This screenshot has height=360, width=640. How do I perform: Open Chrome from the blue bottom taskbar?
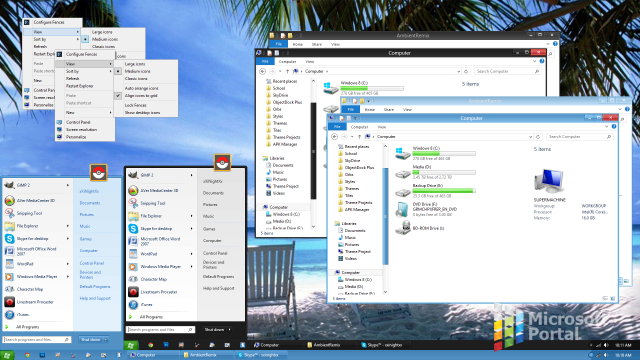click(x=27, y=355)
